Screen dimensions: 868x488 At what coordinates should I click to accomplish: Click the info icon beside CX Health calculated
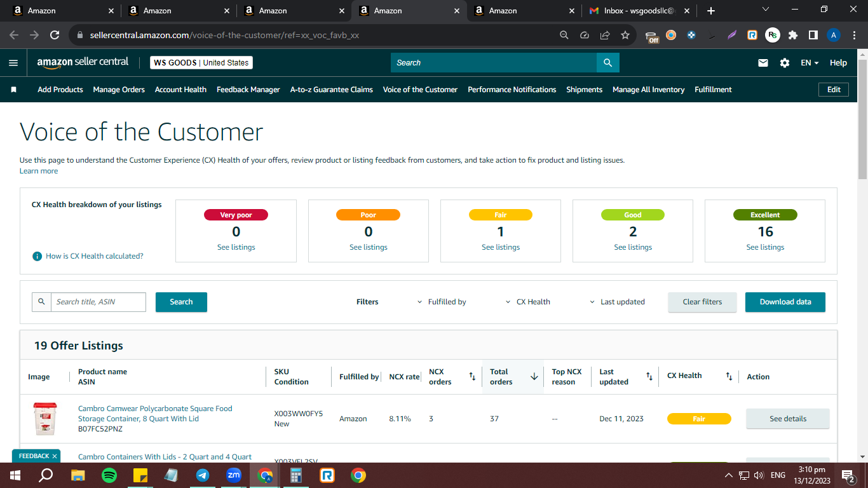point(37,256)
